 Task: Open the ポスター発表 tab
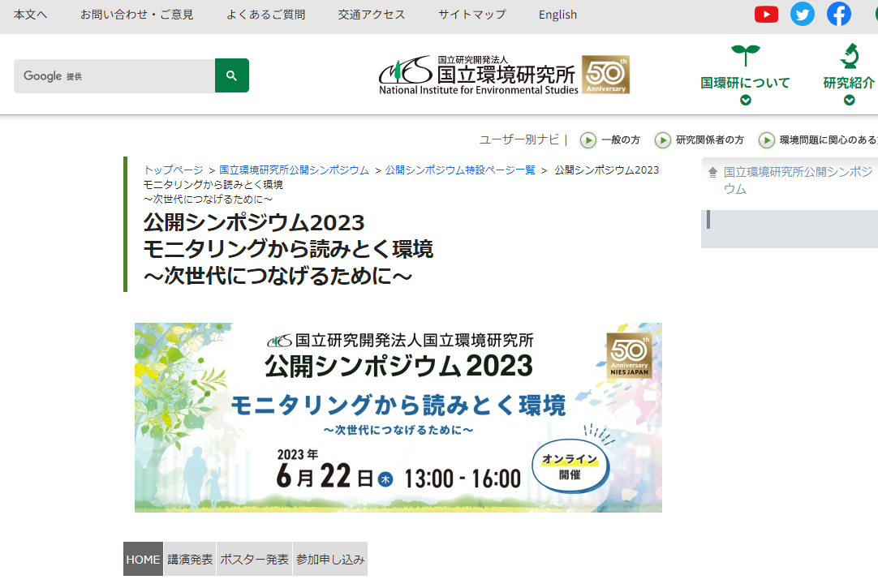pos(254,559)
